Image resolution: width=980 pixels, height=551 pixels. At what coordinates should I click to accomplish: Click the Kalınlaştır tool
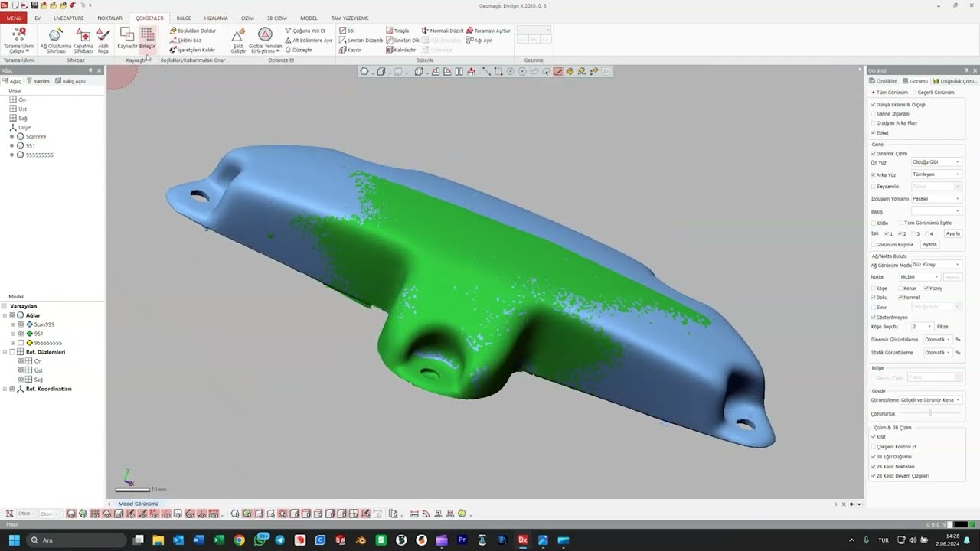[x=401, y=50]
